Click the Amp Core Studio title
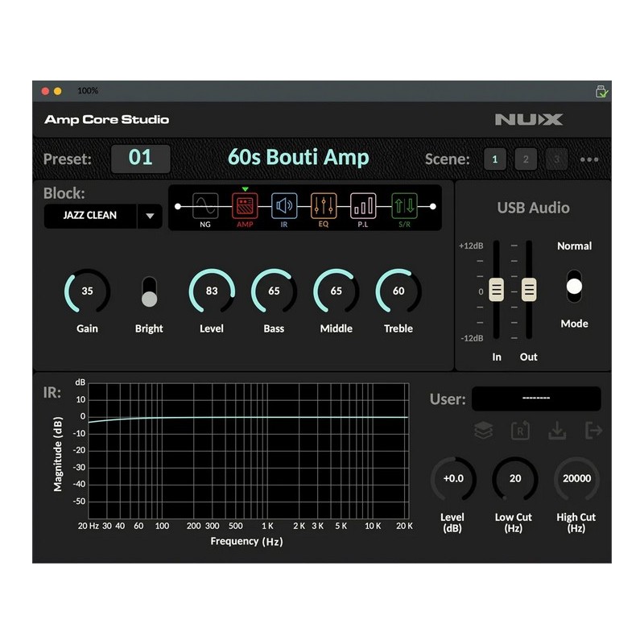 tap(107, 119)
